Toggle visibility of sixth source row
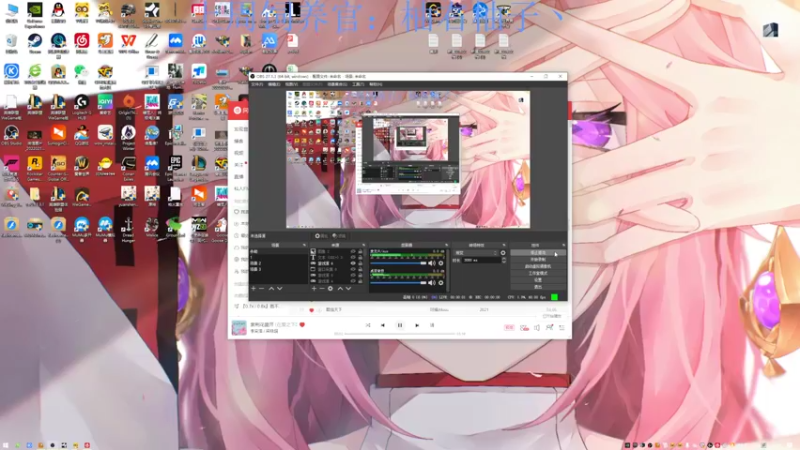The height and width of the screenshot is (450, 800). tap(353, 281)
